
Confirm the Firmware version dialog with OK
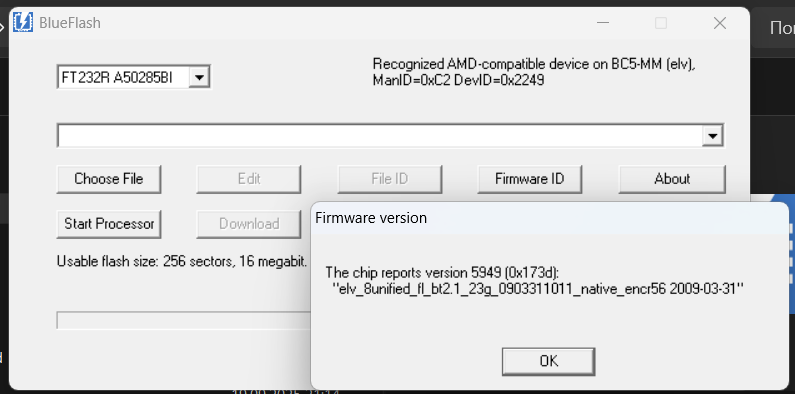[549, 361]
